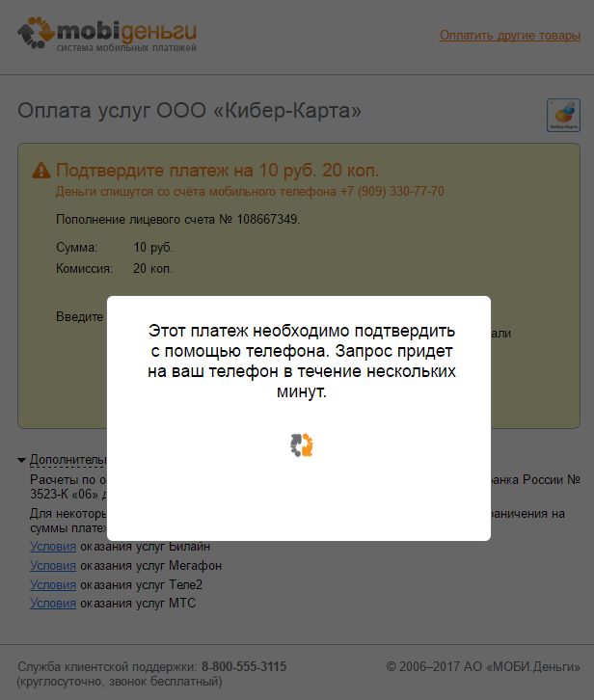Open the Кибер-Карта merchant logo
The image size is (594, 700).
pos(563,115)
